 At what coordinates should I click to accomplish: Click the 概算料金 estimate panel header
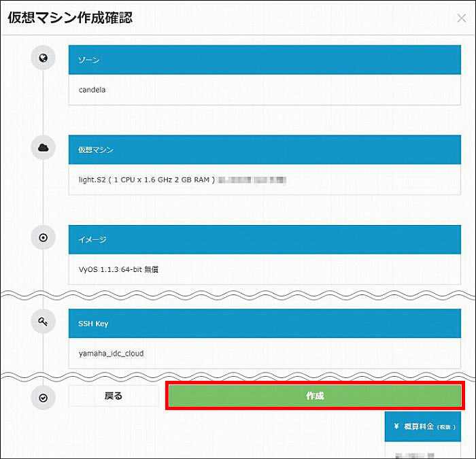click(422, 426)
